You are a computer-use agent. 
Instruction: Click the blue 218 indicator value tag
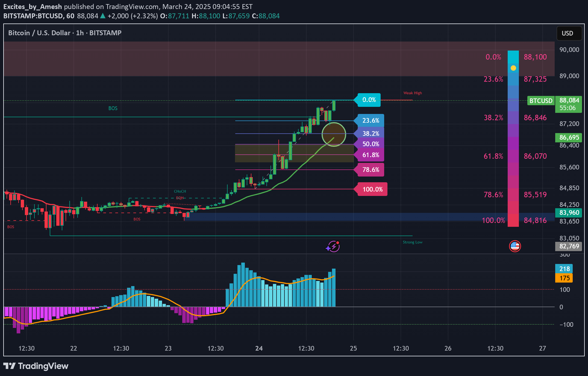pos(564,269)
